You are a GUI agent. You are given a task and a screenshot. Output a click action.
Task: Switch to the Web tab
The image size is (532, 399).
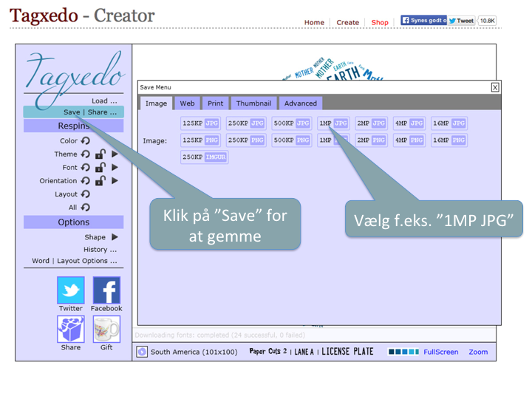(187, 103)
